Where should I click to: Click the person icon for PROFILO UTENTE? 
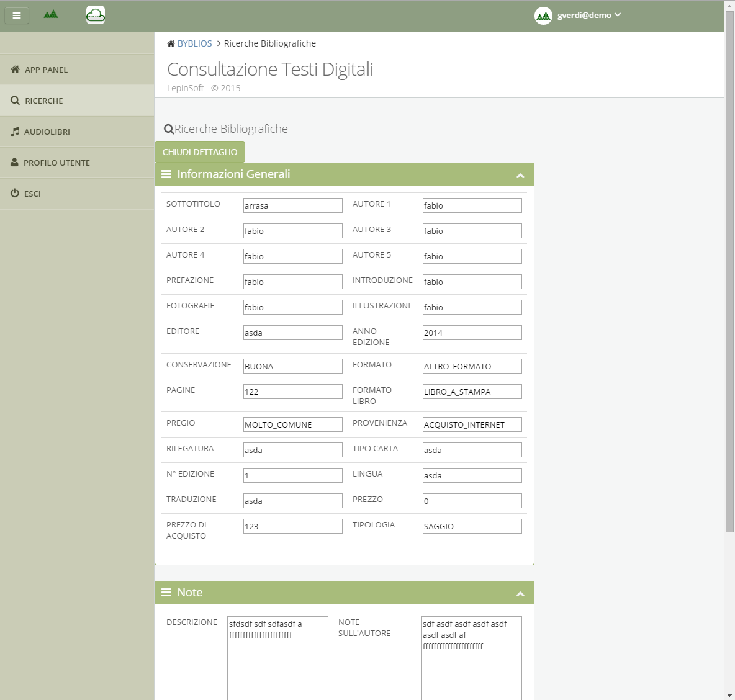click(x=14, y=162)
